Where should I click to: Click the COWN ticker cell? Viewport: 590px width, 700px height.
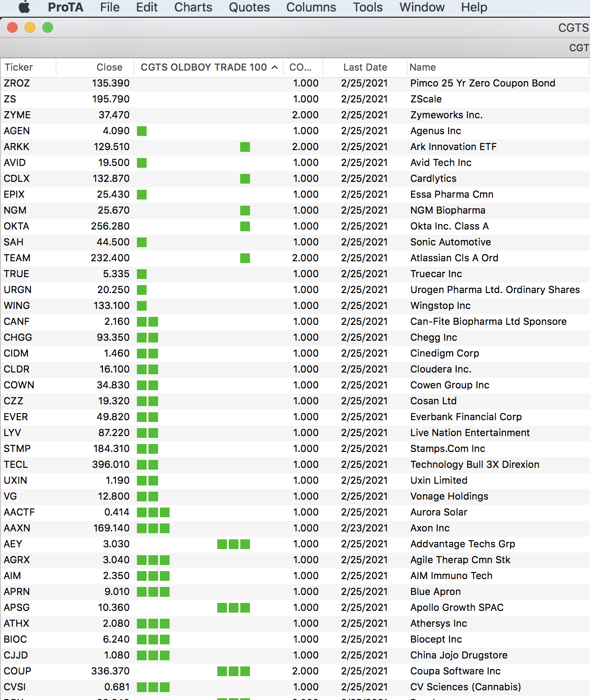pos(19,385)
